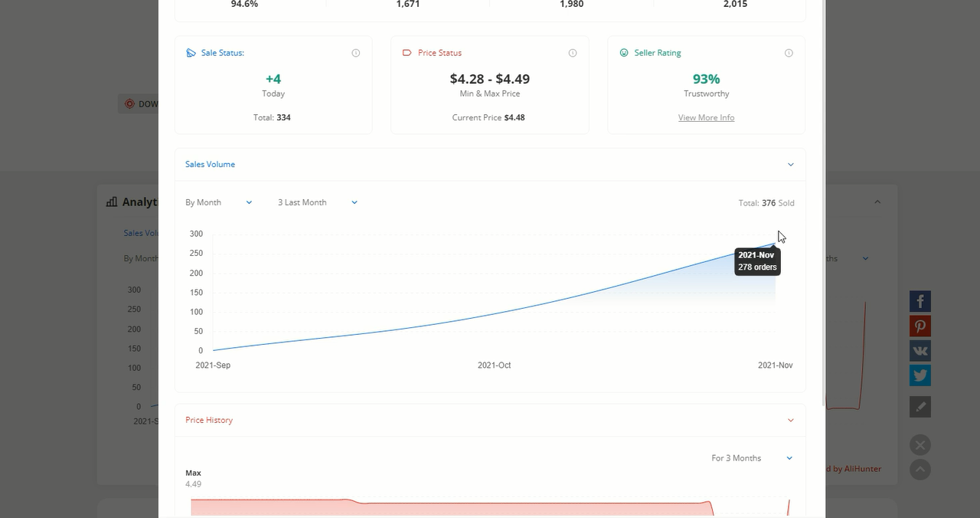Open the View More Info link
Viewport: 980px width, 518px height.
706,118
